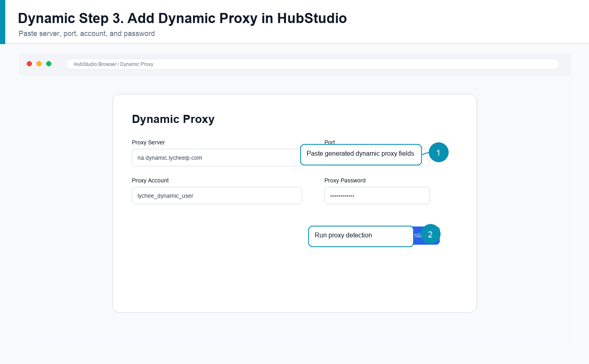This screenshot has width=589, height=364.
Task: Click the "Dynamic Proxy" panel heading
Action: pos(173,119)
